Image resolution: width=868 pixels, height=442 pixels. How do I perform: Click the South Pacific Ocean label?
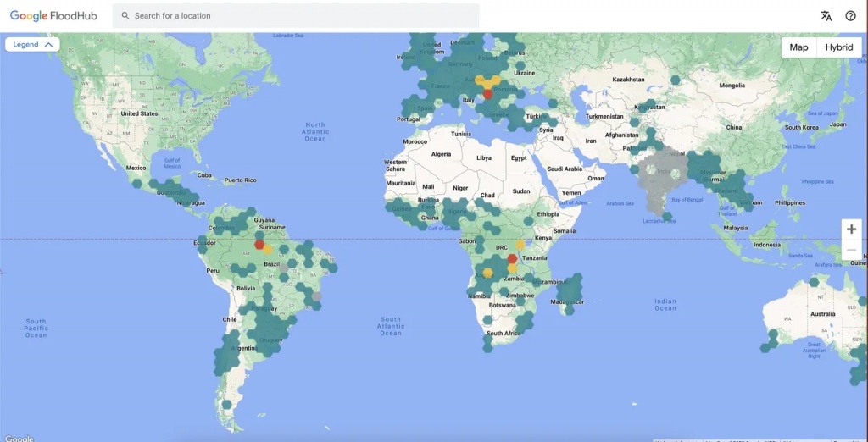point(36,328)
